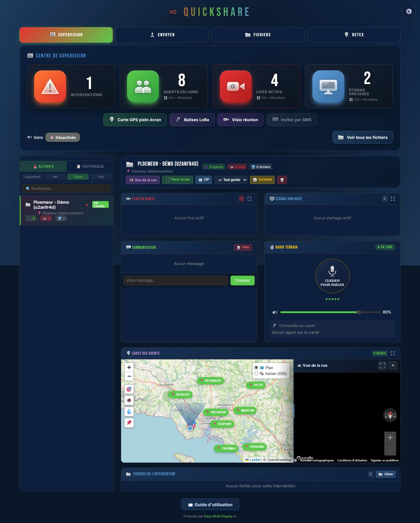Click the Balises LoRa button
Viewport: 420px width, 523px height.
pyautogui.click(x=192, y=120)
